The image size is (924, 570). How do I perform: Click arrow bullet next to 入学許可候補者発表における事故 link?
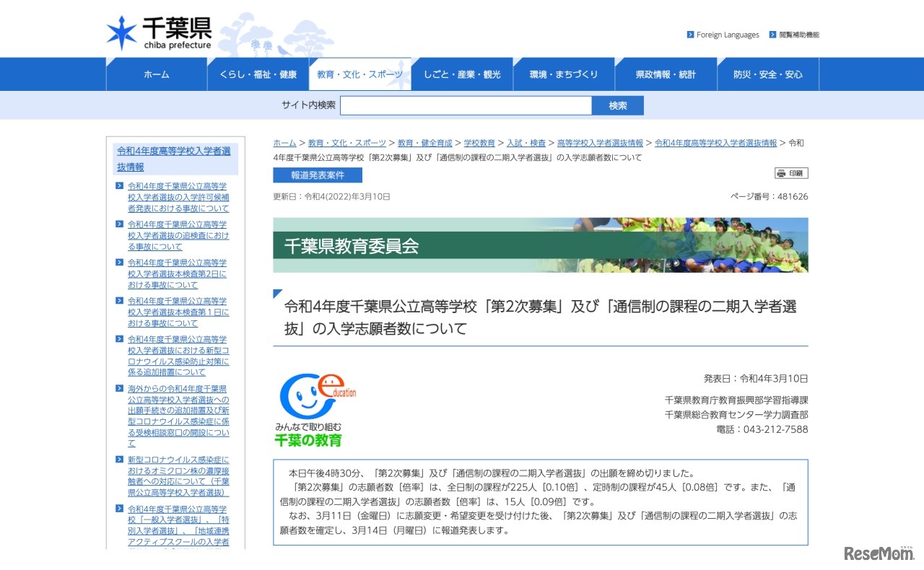pos(120,185)
